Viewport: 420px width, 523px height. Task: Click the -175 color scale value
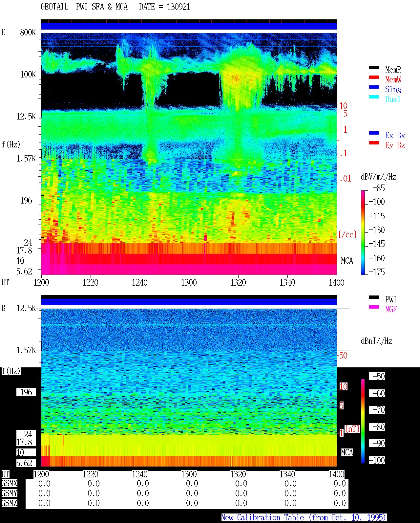pyautogui.click(x=377, y=272)
